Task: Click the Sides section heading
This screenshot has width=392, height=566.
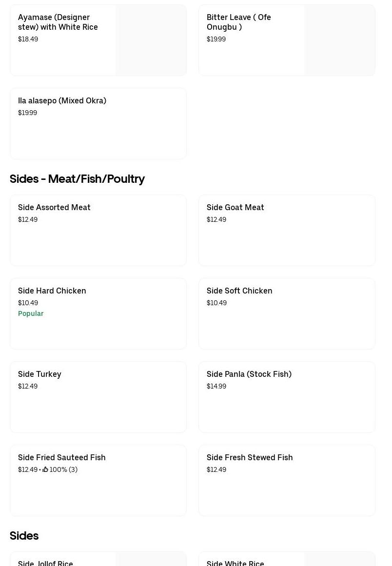Action: click(x=24, y=536)
